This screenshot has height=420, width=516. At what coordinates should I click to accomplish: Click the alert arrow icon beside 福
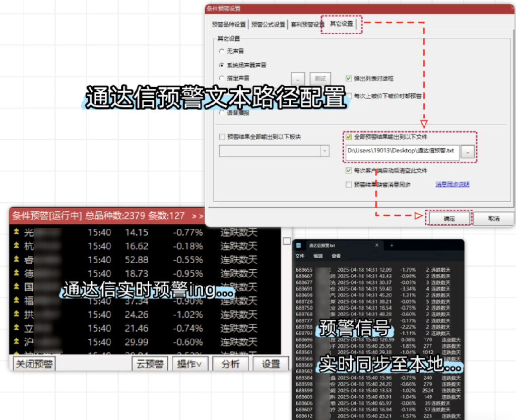pos(16,300)
